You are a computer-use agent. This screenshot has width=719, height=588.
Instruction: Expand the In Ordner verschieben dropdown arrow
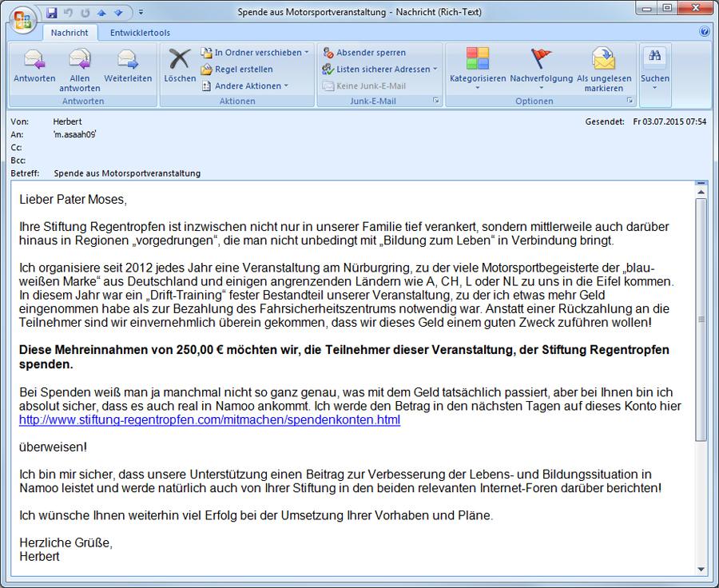pyautogui.click(x=306, y=52)
